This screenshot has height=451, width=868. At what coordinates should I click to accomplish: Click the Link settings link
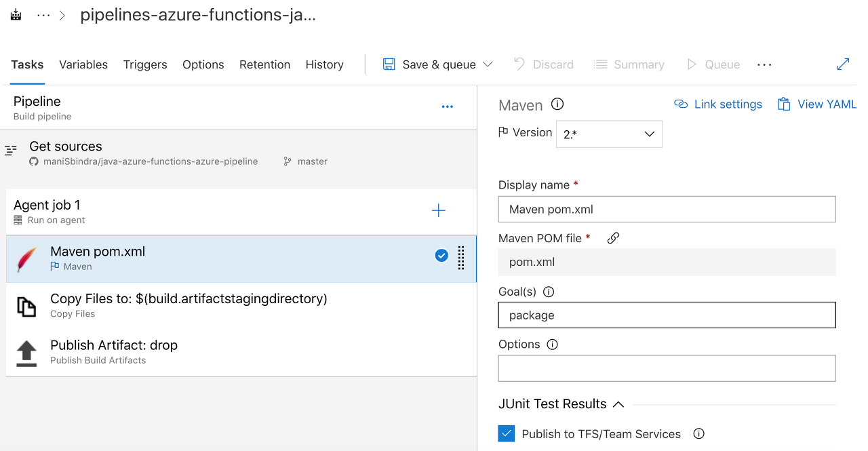[718, 104]
